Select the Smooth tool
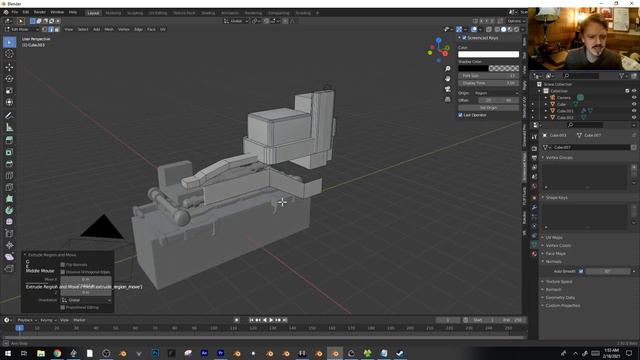 9,222
